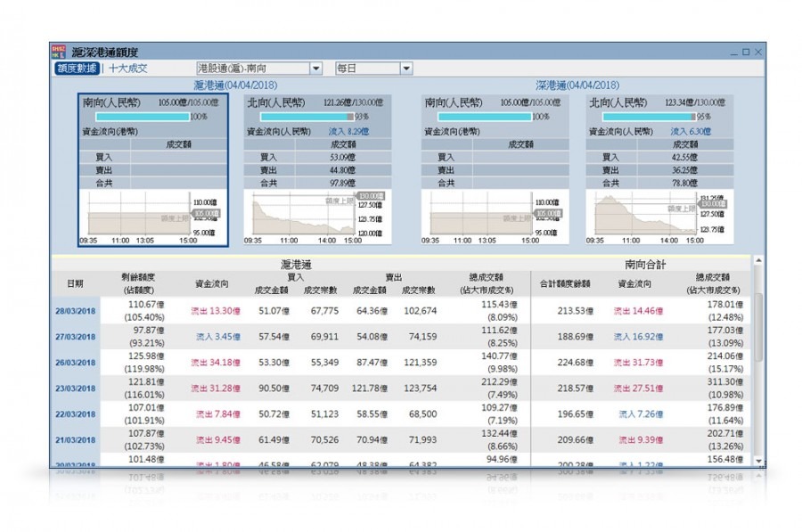Image resolution: width=802 pixels, height=532 pixels.
Task: Click the 滬港通 北向 intraday quota chart
Action: [303, 216]
